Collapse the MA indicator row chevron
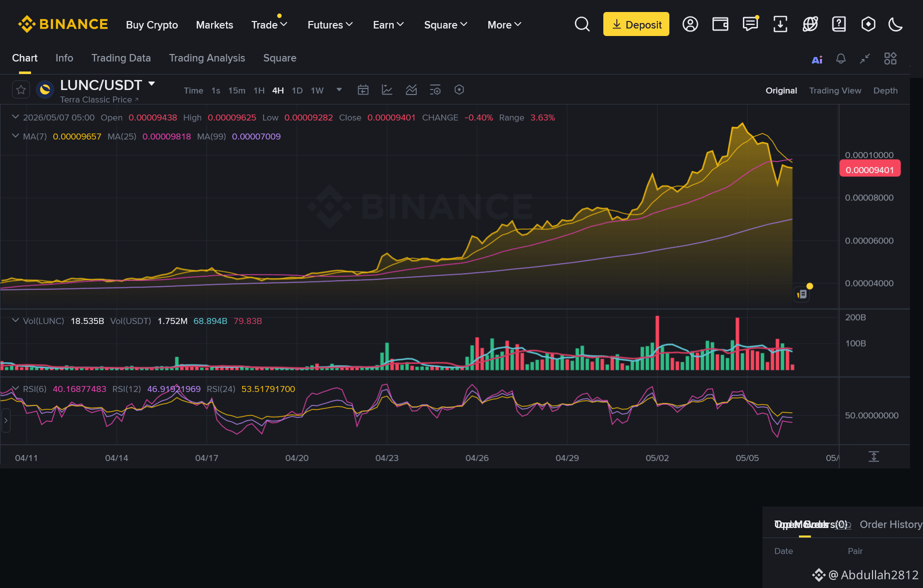Screen dimensions: 923x588 point(16,136)
